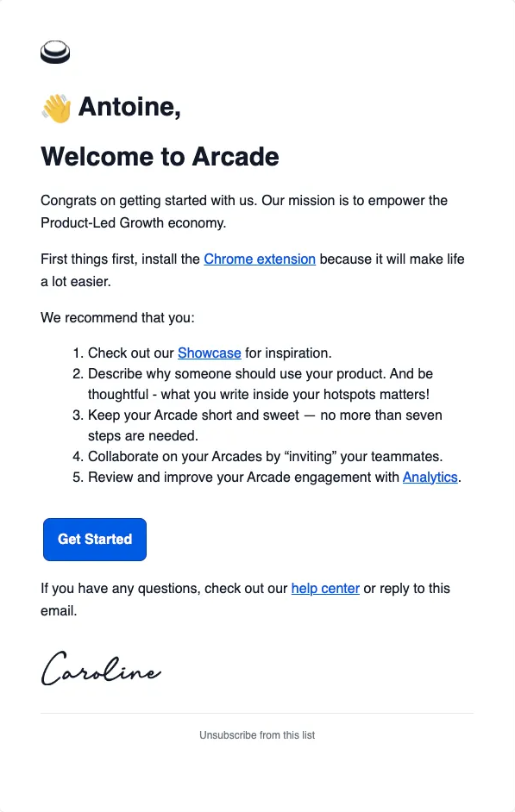This screenshot has width=515, height=812.
Task: Click the Arcade logo at the top
Action: [54, 53]
